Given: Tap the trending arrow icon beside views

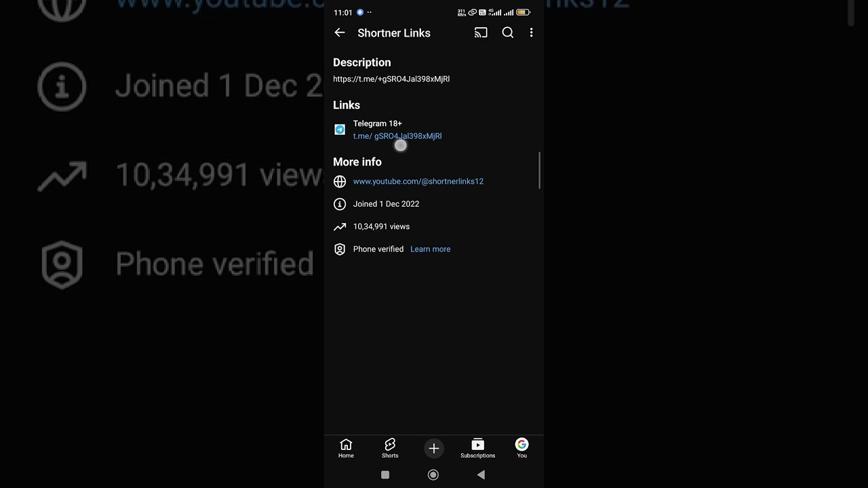Looking at the screenshot, I should click(340, 227).
